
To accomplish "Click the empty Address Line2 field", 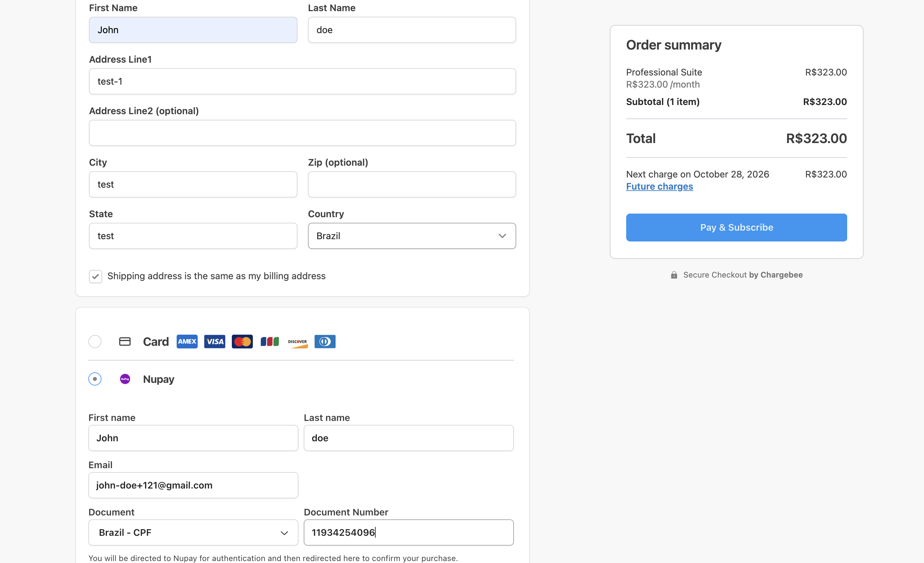I will (302, 133).
